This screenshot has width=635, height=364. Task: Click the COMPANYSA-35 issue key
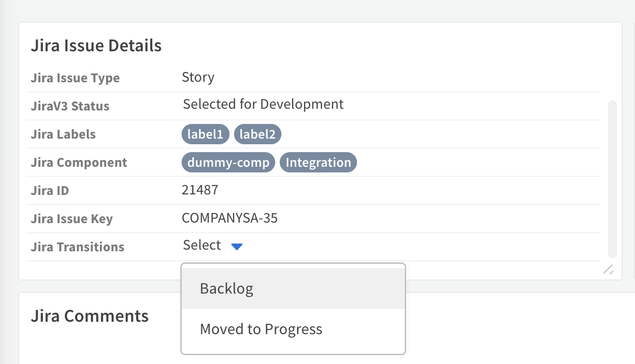(229, 218)
